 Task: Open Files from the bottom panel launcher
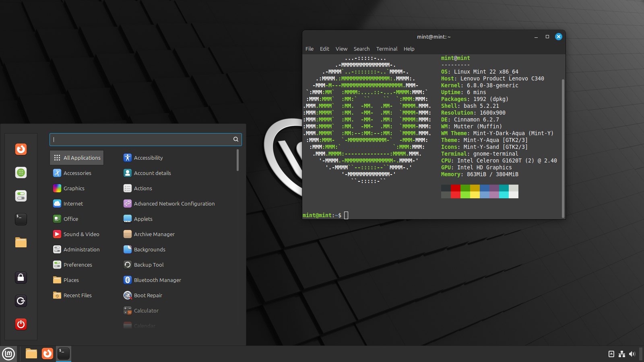(31, 354)
